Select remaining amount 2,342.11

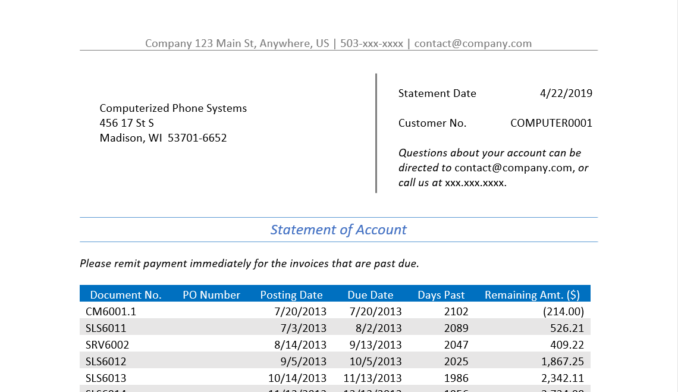pyautogui.click(x=563, y=378)
